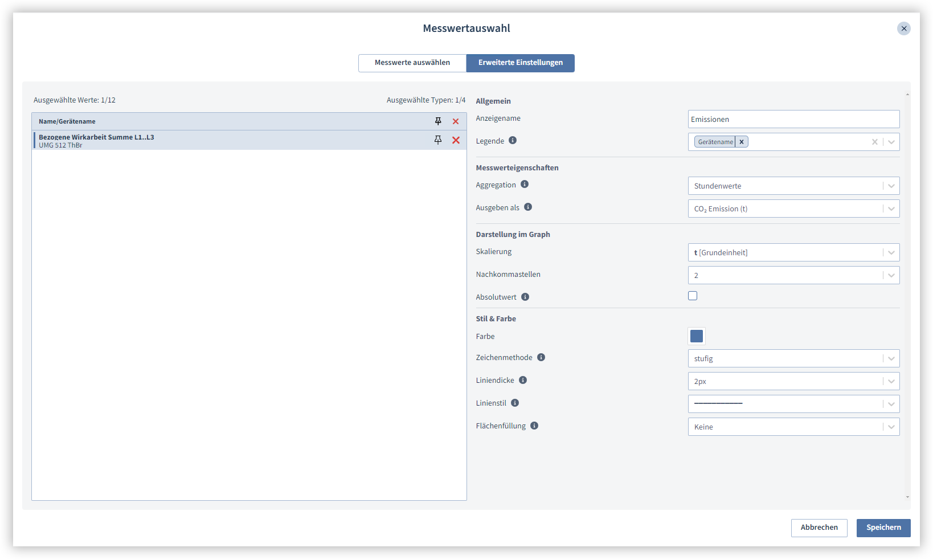
Task: Pin the Bezogene Wirkarbeit Summe L1..L3 entry
Action: [x=438, y=140]
